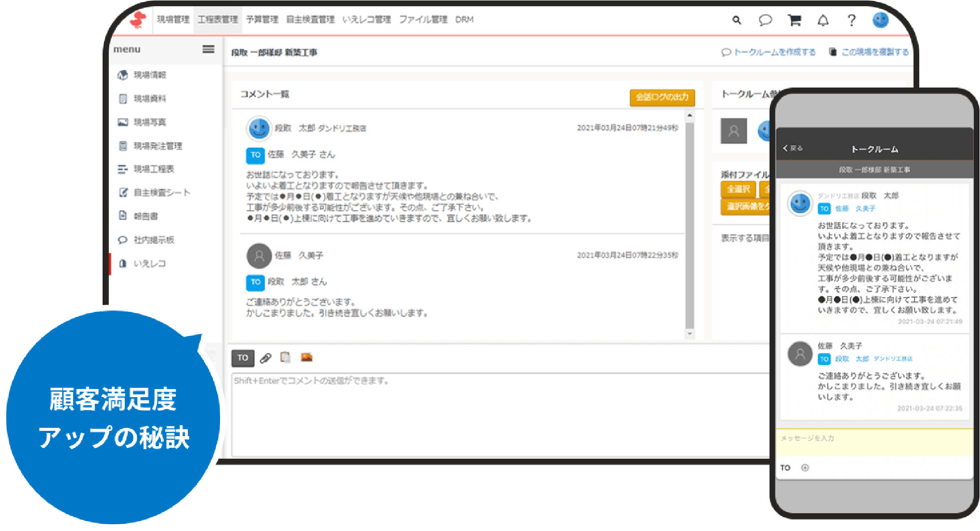Tap the back arrow 戻る on phone
Viewport: 980px width, 531px height.
(x=793, y=148)
